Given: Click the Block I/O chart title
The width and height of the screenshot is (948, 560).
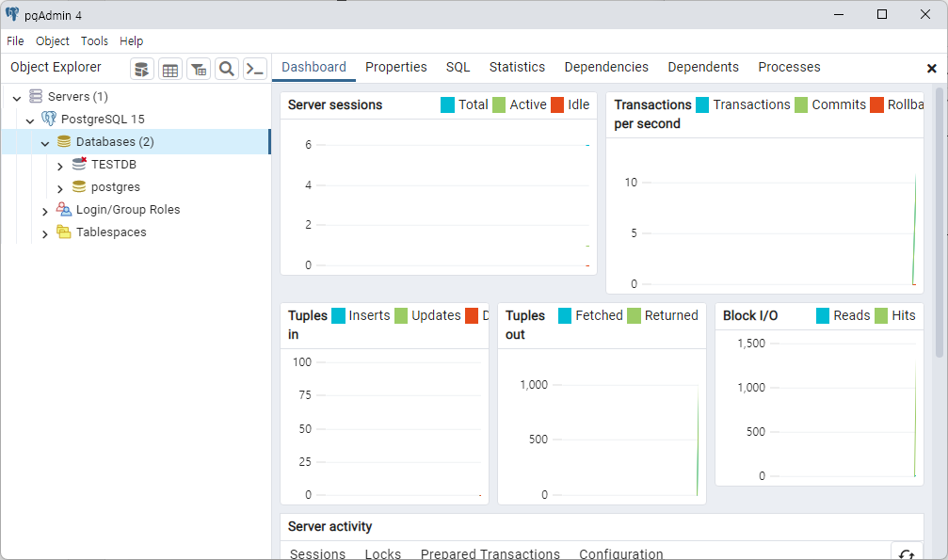Looking at the screenshot, I should (x=750, y=315).
